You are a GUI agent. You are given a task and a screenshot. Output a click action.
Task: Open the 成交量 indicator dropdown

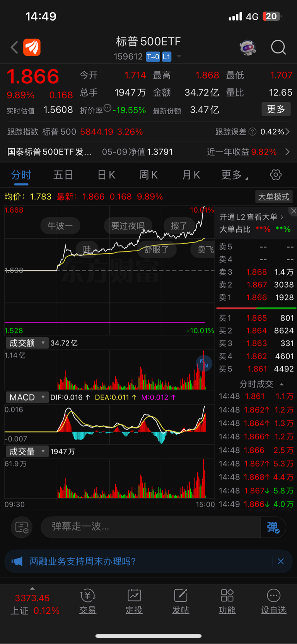coord(26,452)
